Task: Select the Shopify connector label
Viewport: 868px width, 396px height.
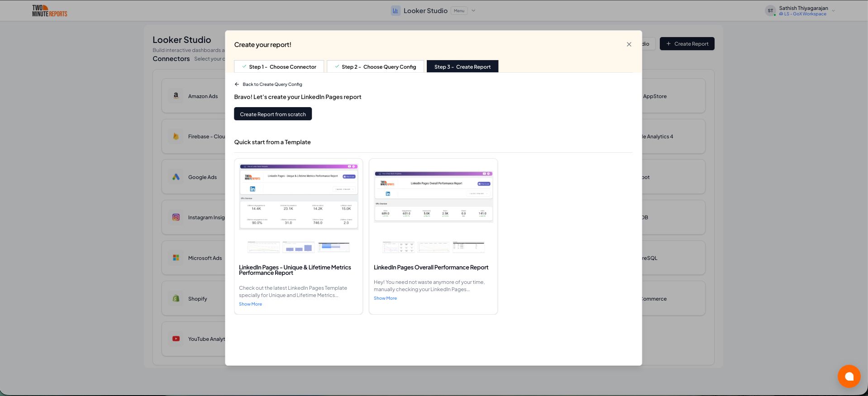Action: click(x=198, y=299)
